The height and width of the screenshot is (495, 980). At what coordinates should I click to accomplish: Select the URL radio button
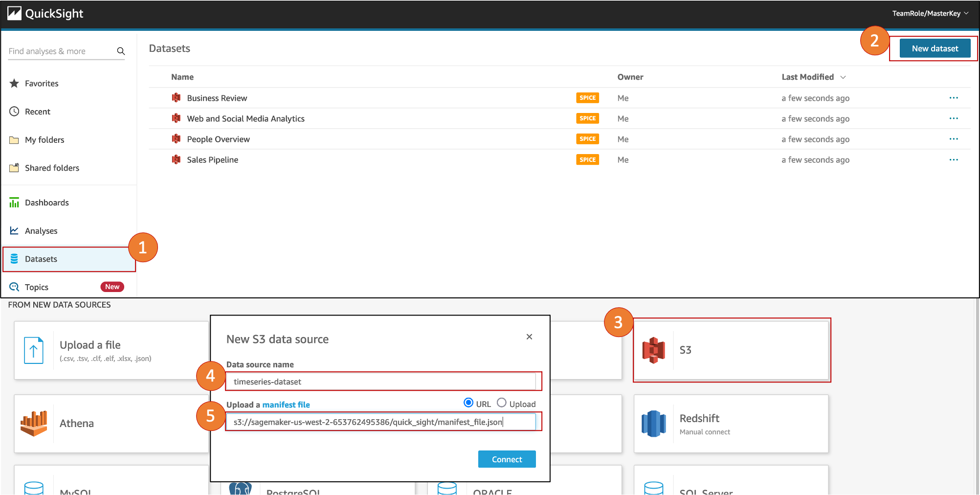click(x=468, y=403)
